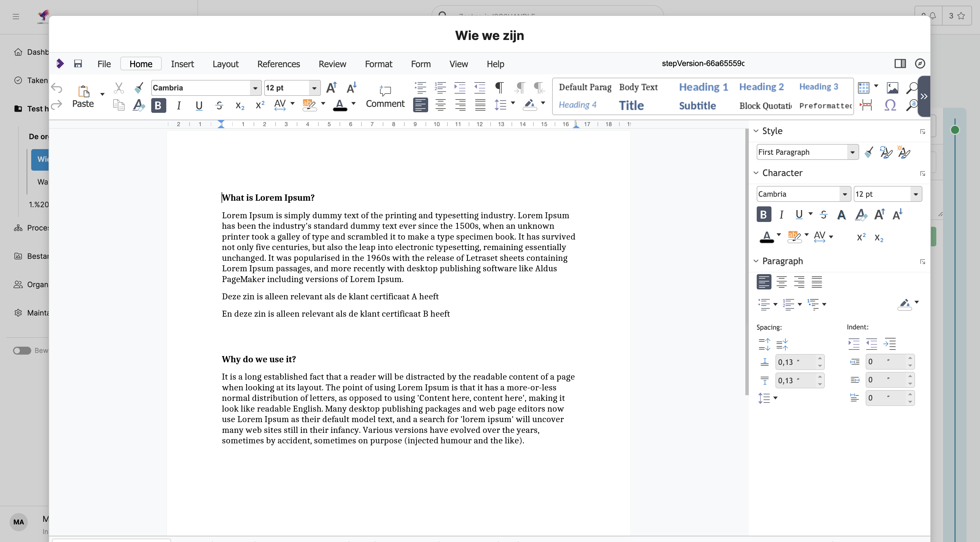This screenshot has height=542, width=980.
Task: Toggle Strikethrough in the toolbar
Action: tap(219, 105)
